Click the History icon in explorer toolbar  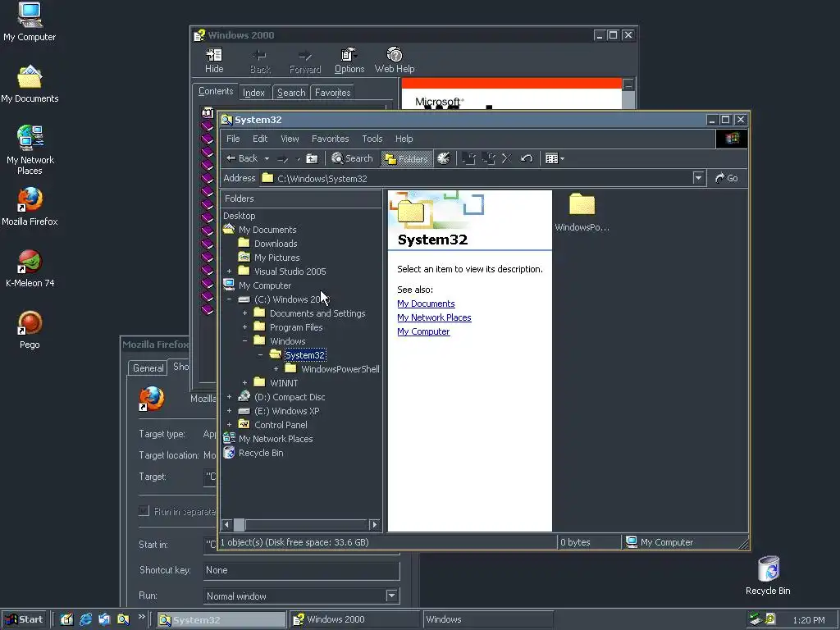click(x=444, y=158)
